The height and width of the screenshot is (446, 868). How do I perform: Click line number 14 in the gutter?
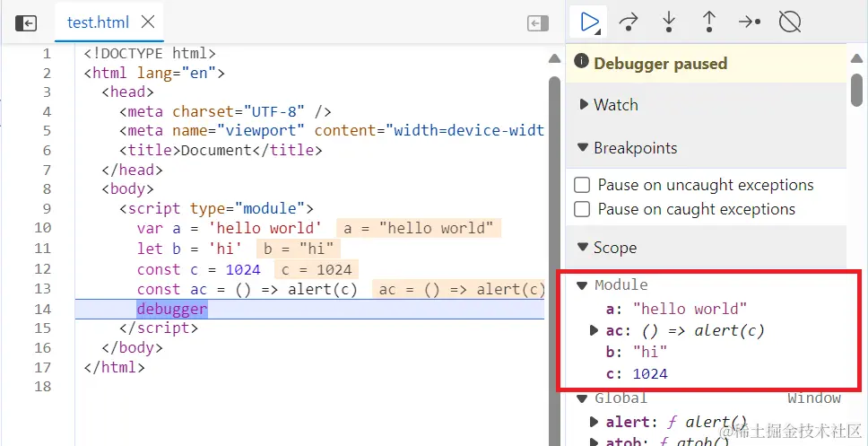(x=43, y=310)
